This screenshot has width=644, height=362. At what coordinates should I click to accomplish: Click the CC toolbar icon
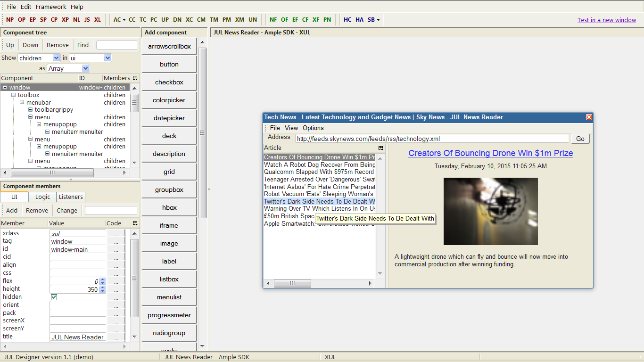[132, 20]
